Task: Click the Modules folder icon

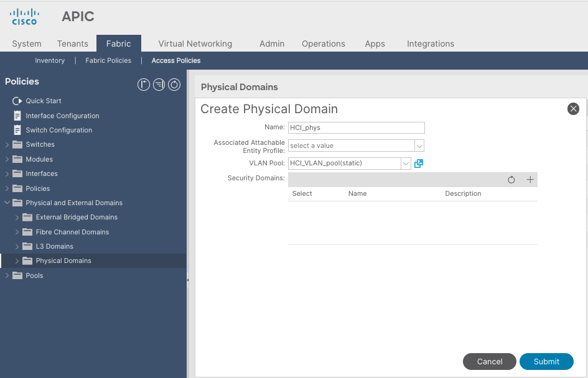Action: tap(17, 159)
